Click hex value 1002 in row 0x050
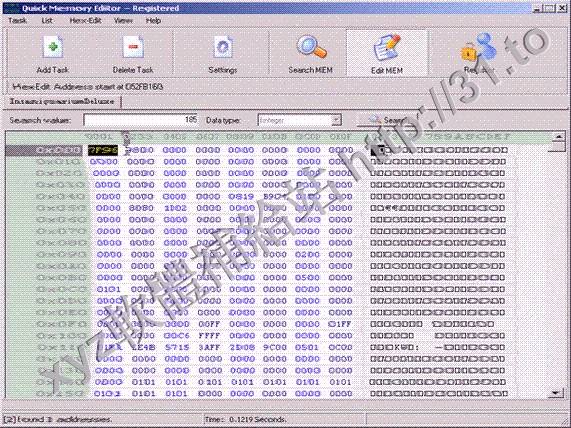 pyautogui.click(x=175, y=208)
